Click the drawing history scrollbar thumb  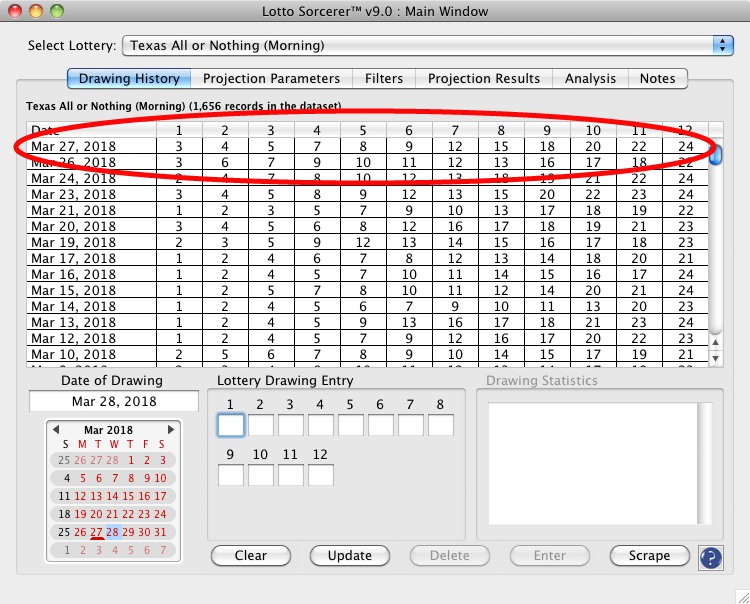coord(716,154)
